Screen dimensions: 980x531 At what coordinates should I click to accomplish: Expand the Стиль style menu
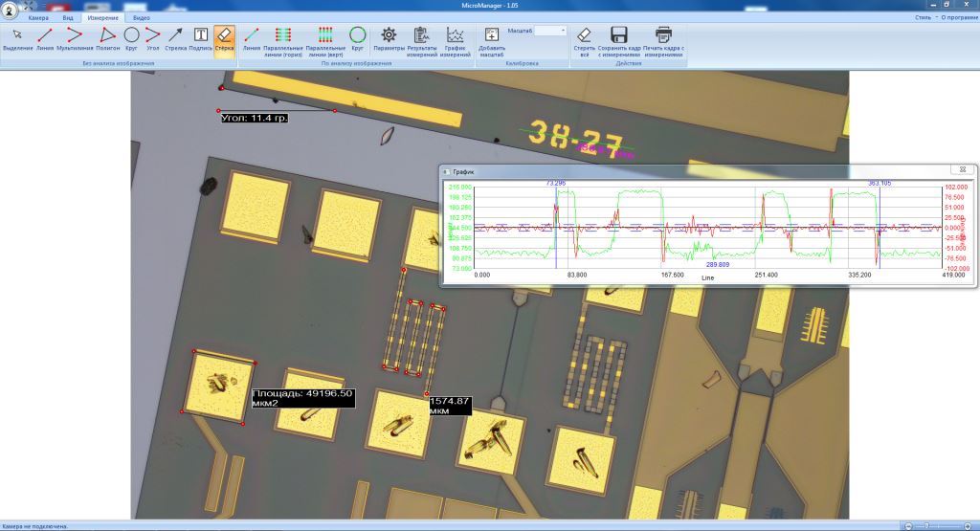click(924, 17)
